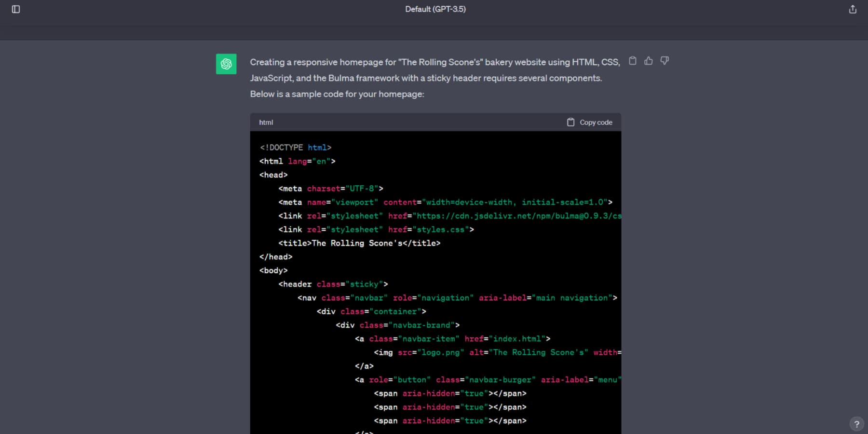The image size is (868, 434).
Task: Copy the assistant message using the clipboard icon
Action: tap(633, 61)
